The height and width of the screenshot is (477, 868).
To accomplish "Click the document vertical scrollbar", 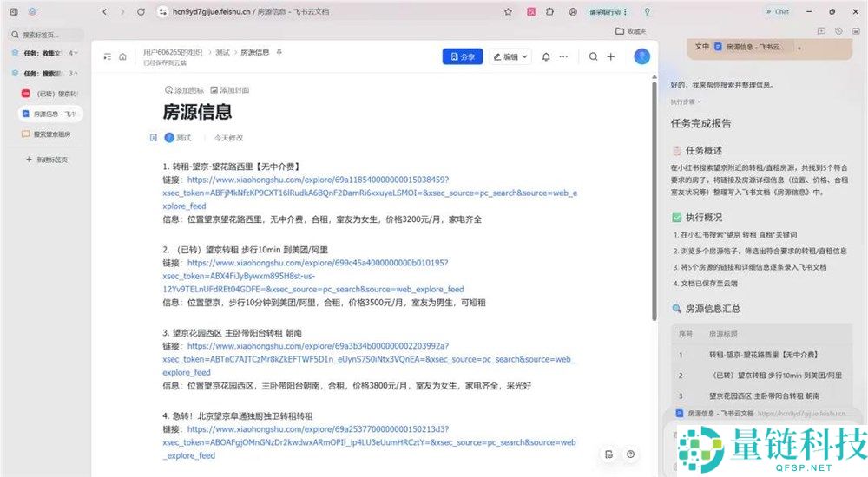I will 654,199.
